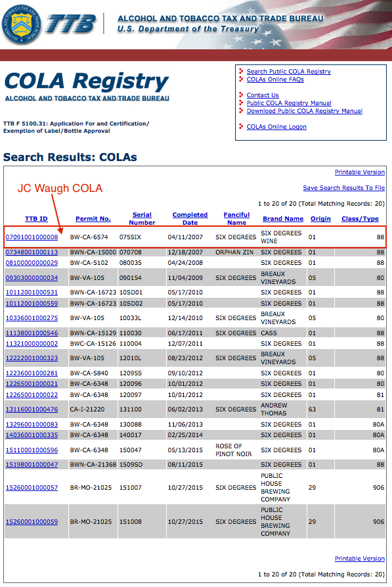Open TTB ID 12236001000281
The height and width of the screenshot is (587, 392).
(x=32, y=373)
